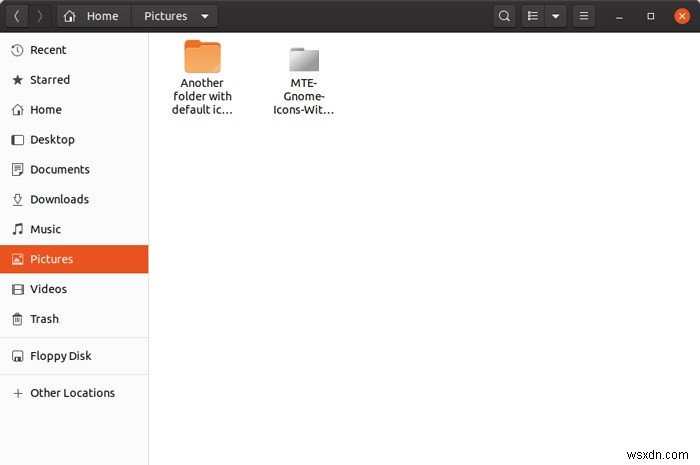Click the Documents sidebar icon
The image size is (700, 465).
point(17,170)
